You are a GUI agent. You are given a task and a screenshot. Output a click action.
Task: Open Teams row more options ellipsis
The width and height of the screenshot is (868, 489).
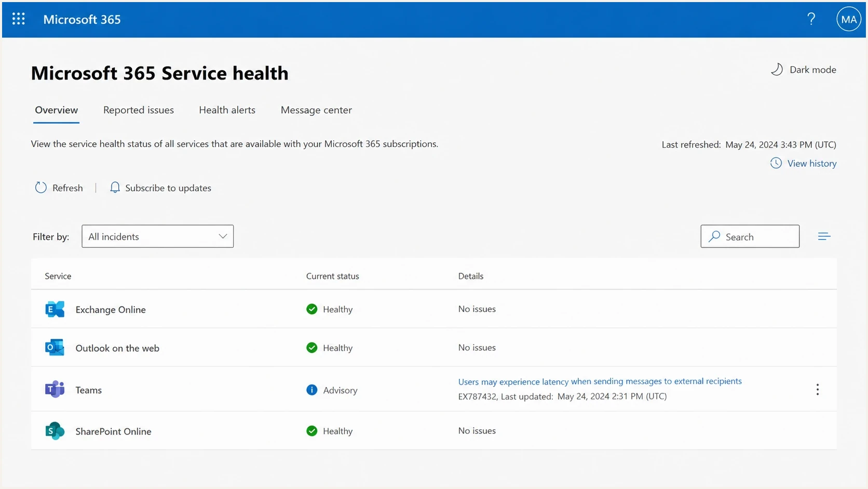pyautogui.click(x=817, y=390)
